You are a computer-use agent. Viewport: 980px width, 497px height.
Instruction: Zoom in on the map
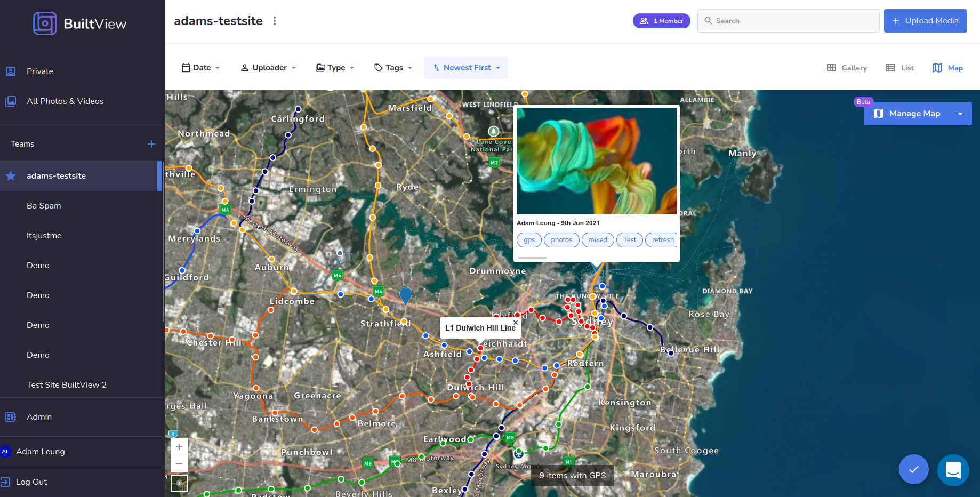point(179,447)
